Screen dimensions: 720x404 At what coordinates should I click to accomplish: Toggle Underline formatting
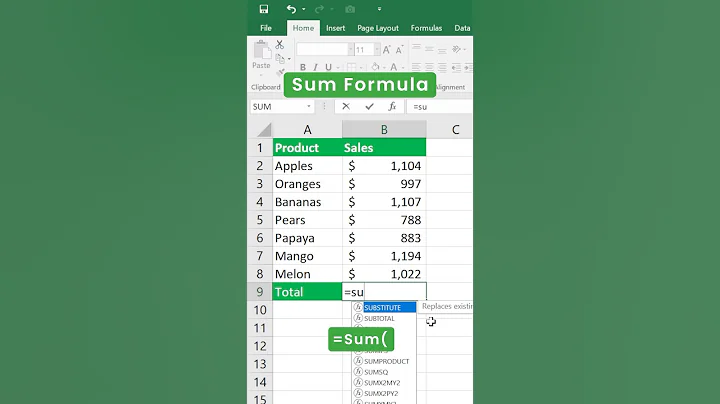[328, 67]
